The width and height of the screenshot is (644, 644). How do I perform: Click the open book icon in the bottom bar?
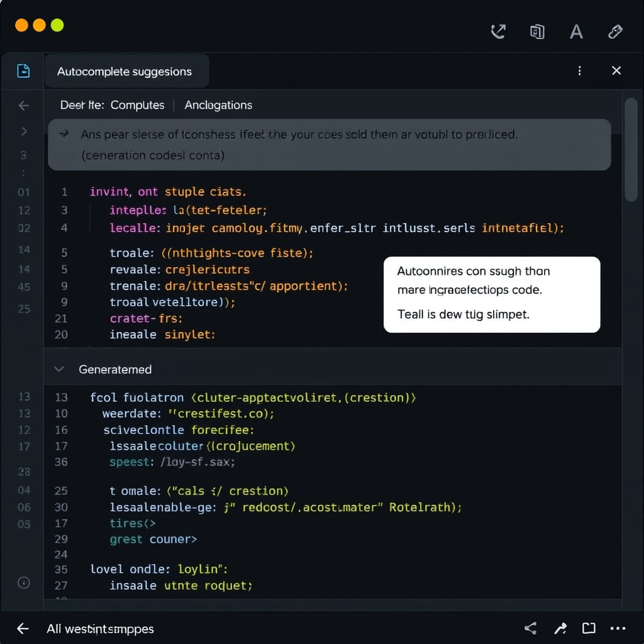[x=589, y=628]
